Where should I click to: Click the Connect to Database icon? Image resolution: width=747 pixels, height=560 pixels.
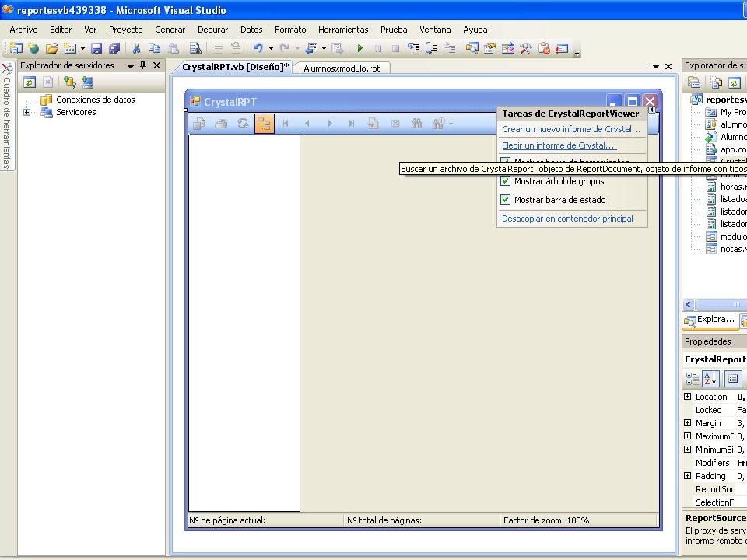click(x=69, y=83)
